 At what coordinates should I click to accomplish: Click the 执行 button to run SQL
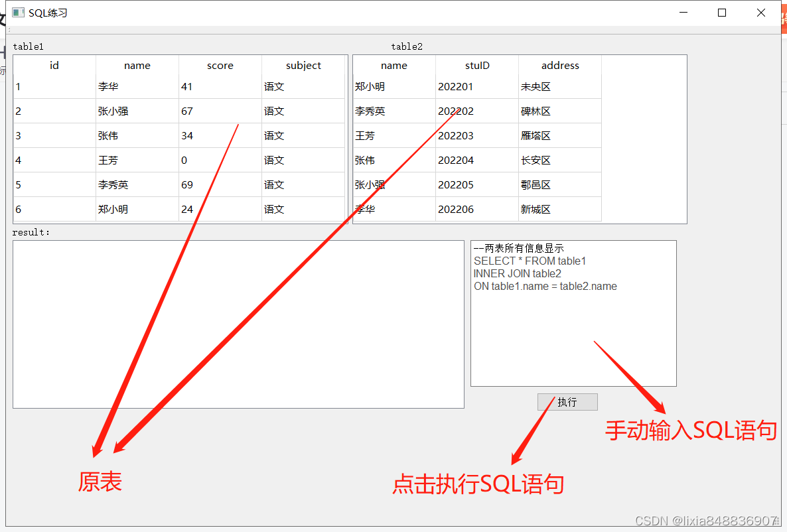(x=567, y=401)
